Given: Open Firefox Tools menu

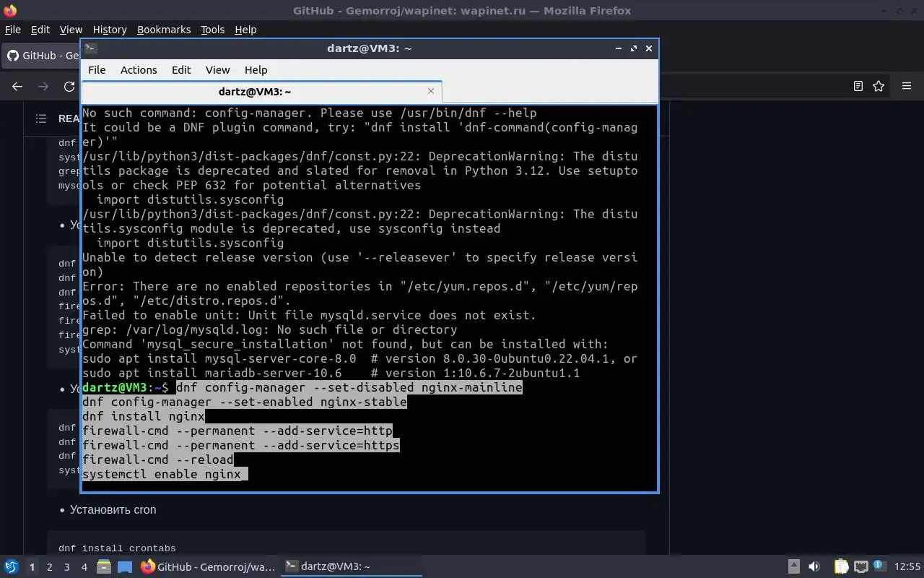Looking at the screenshot, I should [212, 30].
